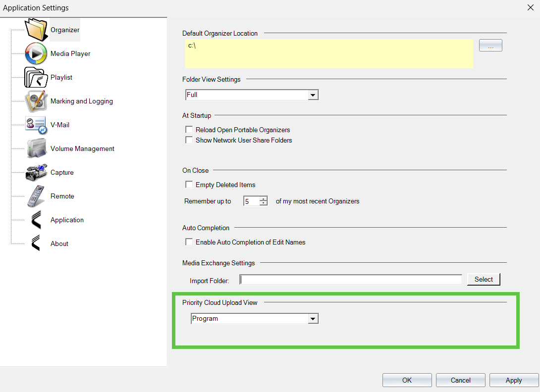Click the Import Folder text field

[x=351, y=280]
